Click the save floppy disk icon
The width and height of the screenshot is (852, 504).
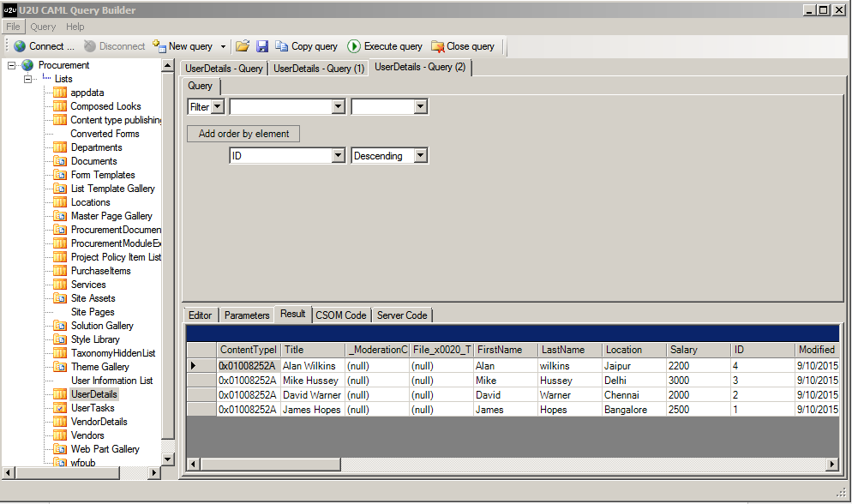coord(262,46)
